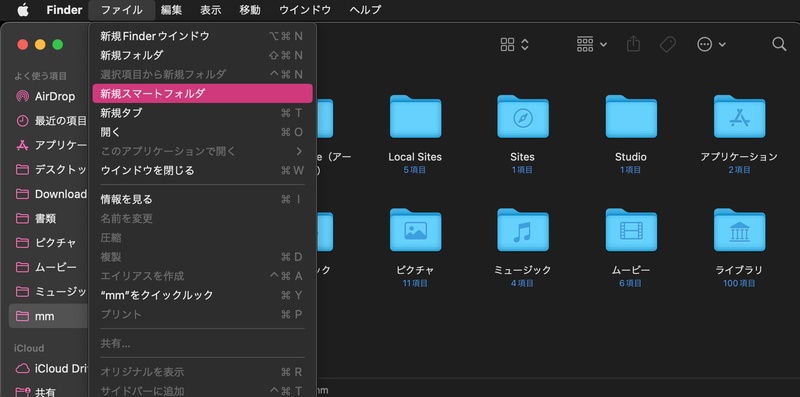Choose "mm"をクイックルック menu entry
The image size is (800, 397).
click(202, 295)
